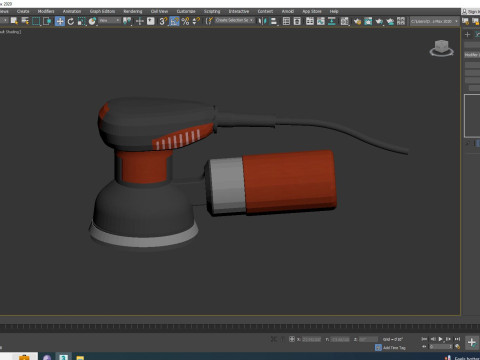Screen dimensions: 480x360
Task: Toggle Scene Explorer icon
Action: pyautogui.click(x=286, y=21)
